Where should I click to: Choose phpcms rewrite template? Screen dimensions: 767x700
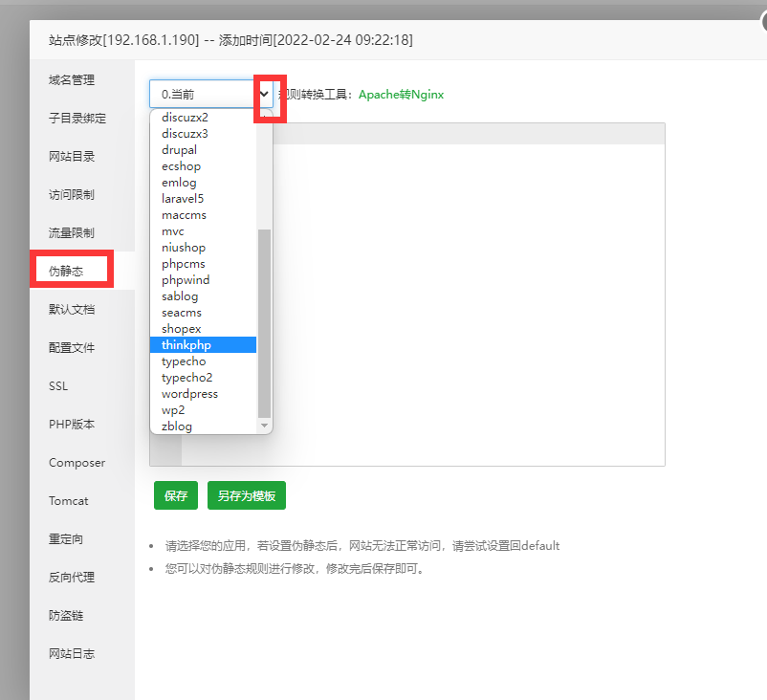203,264
